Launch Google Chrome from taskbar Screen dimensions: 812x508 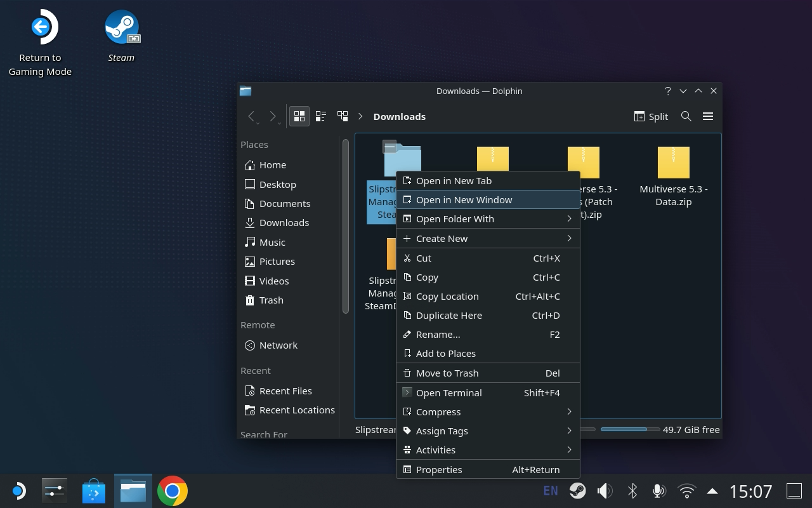point(172,491)
